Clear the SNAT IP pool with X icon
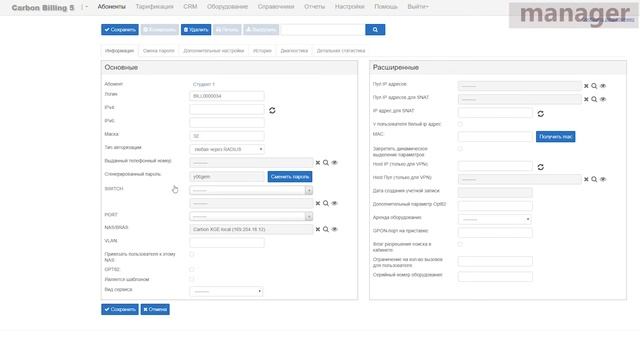640x360 pixels. pos(586,100)
